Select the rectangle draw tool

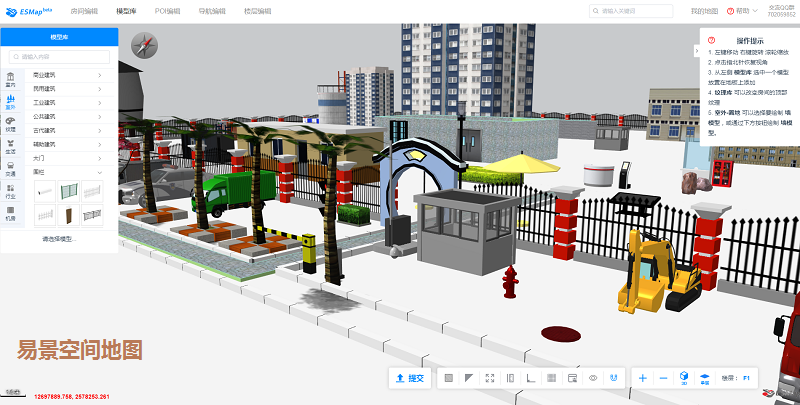pyautogui.click(x=449, y=378)
